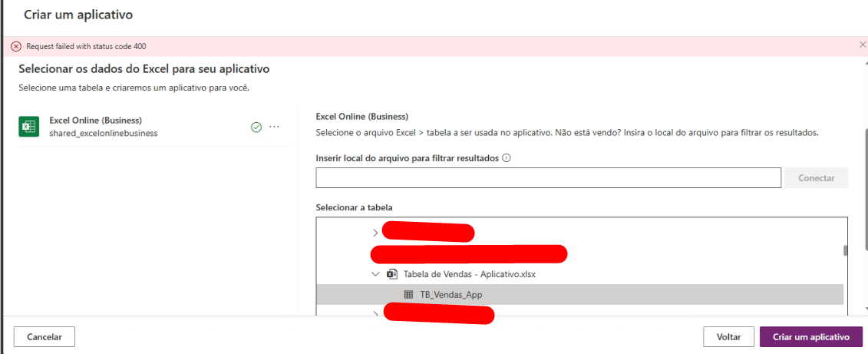The image size is (868, 354).
Task: Expand the first redacted folder above Tabela de Vendas
Action: (376, 233)
